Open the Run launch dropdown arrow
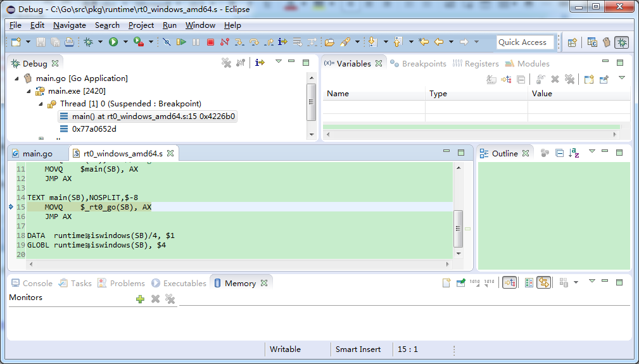639x364 pixels. 125,42
